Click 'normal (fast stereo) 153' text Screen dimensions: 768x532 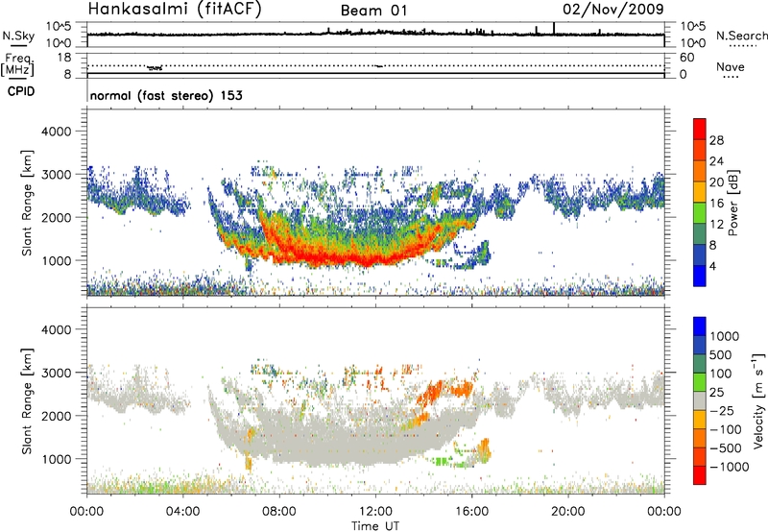coord(166,95)
